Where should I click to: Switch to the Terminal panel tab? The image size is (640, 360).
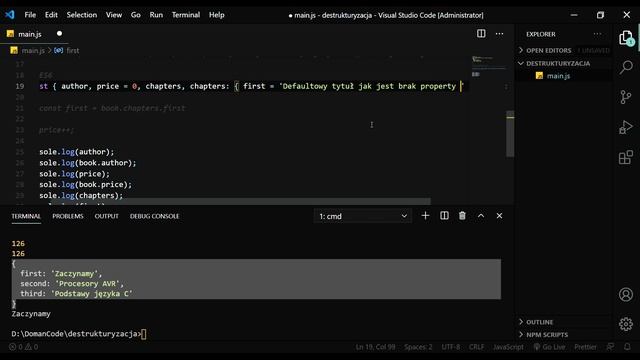(x=26, y=216)
